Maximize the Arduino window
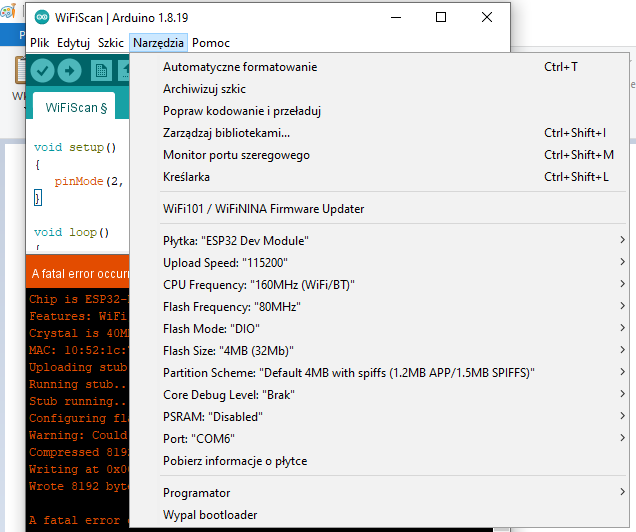 pos(441,17)
